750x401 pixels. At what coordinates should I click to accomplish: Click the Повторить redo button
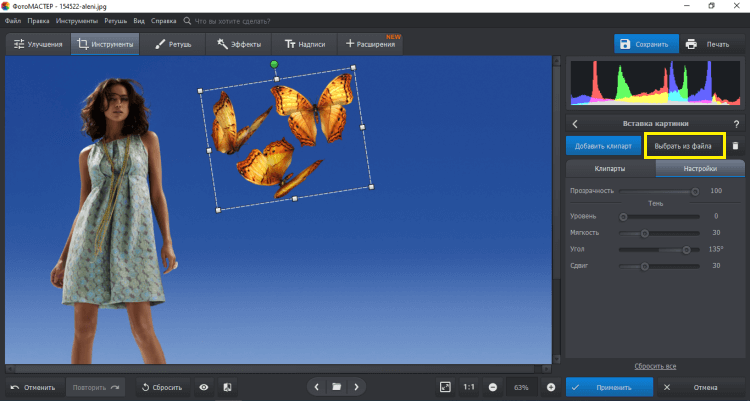tap(95, 387)
